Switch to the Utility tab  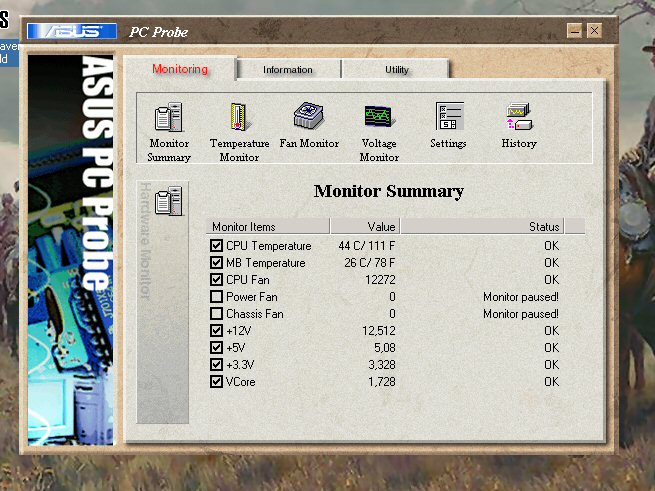pyautogui.click(x=396, y=70)
